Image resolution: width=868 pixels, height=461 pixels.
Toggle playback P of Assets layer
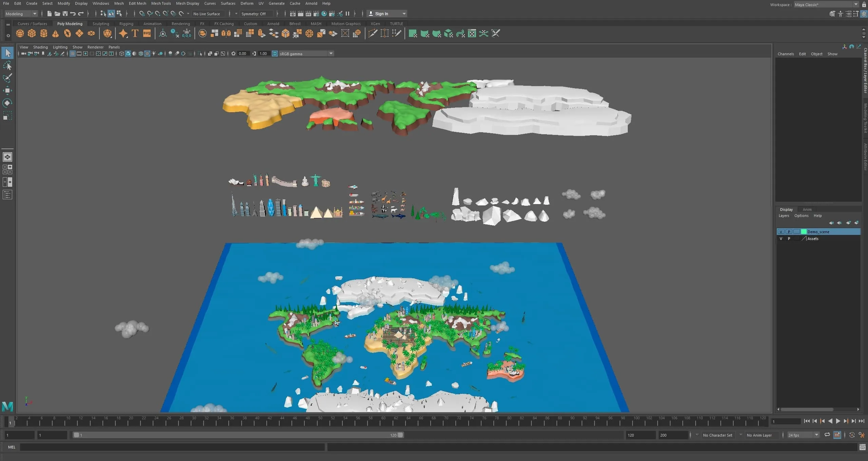[789, 239]
